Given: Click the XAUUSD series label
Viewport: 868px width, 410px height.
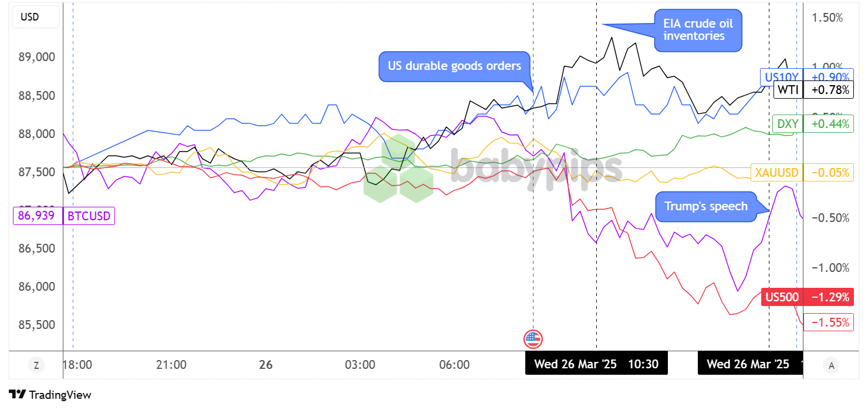Looking at the screenshot, I should click(x=776, y=172).
